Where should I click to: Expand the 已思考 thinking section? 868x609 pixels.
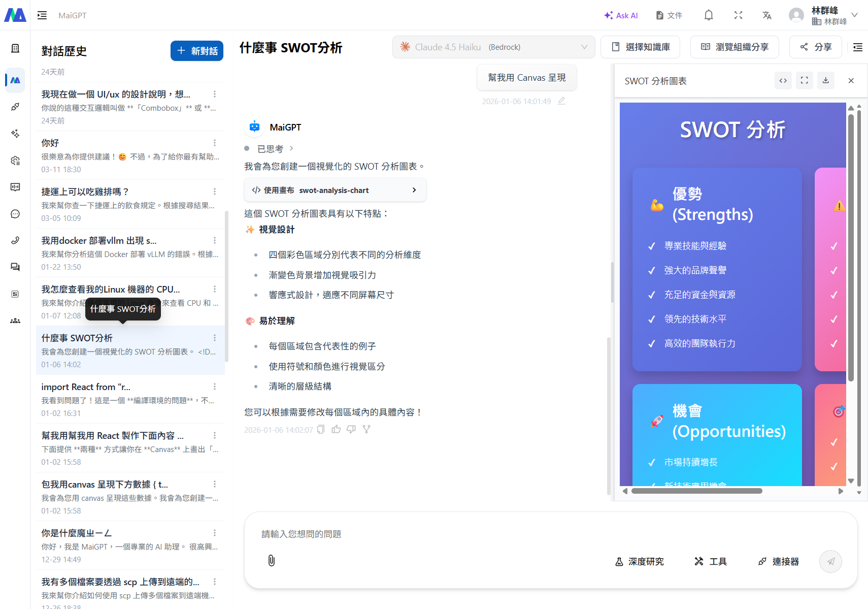tap(275, 149)
